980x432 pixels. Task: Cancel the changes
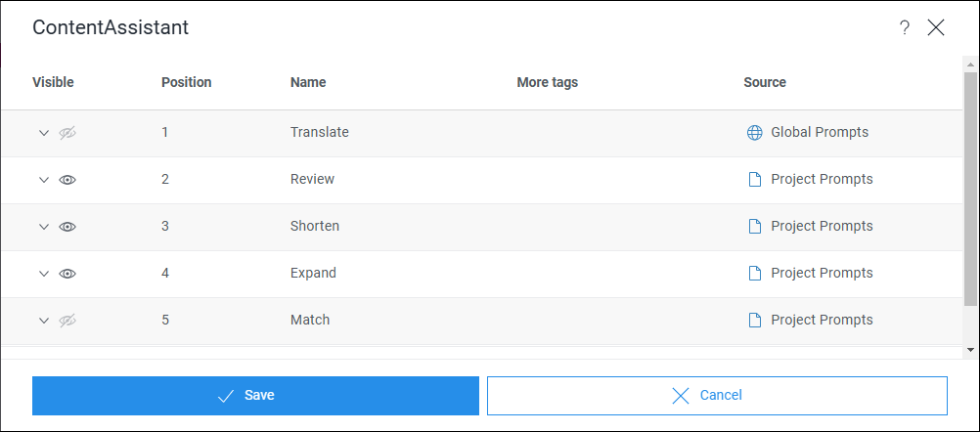[717, 396]
